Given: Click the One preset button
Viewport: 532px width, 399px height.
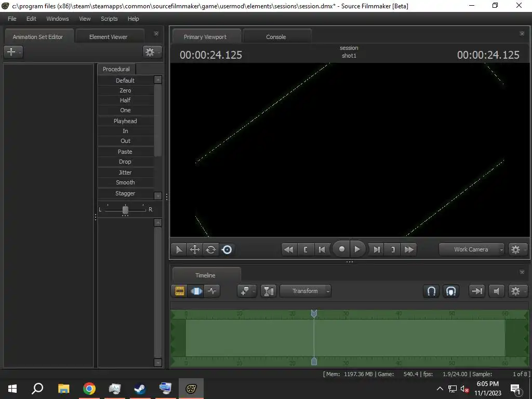Looking at the screenshot, I should [125, 110].
